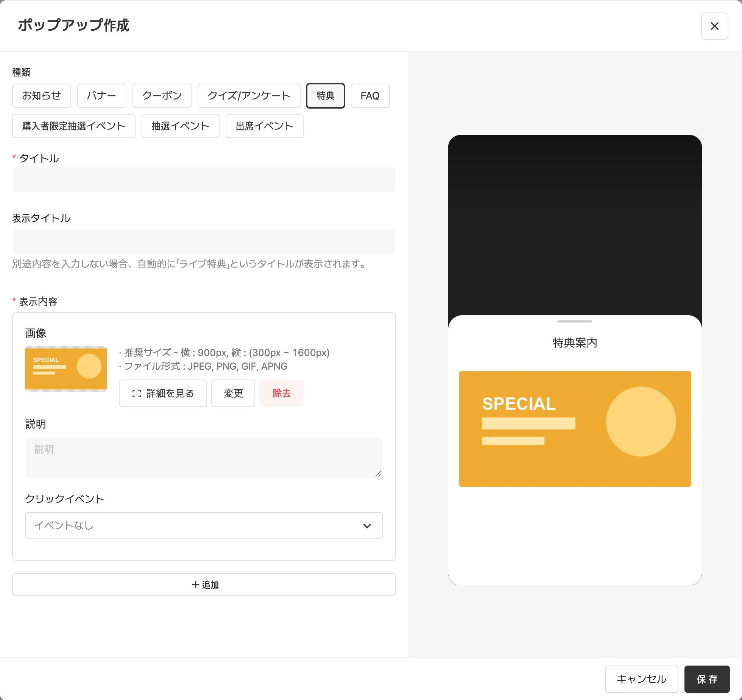Click the 種類 section label
The height and width of the screenshot is (700, 742).
click(x=21, y=72)
